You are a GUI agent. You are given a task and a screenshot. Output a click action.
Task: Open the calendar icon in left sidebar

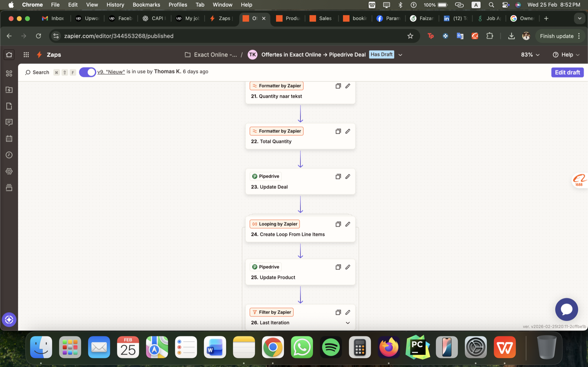[x=9, y=139]
